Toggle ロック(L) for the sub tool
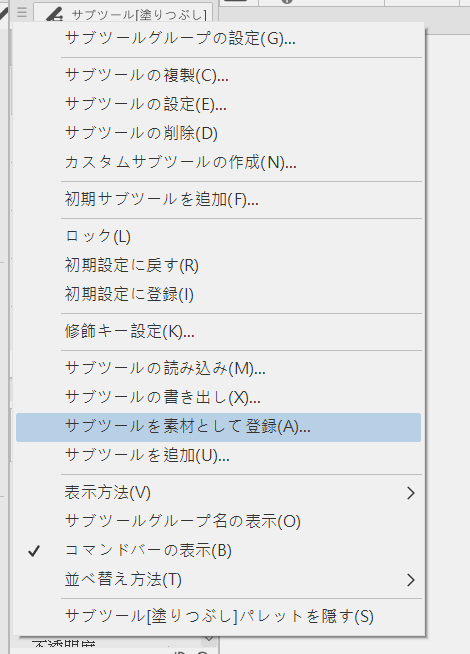 pos(219,236)
